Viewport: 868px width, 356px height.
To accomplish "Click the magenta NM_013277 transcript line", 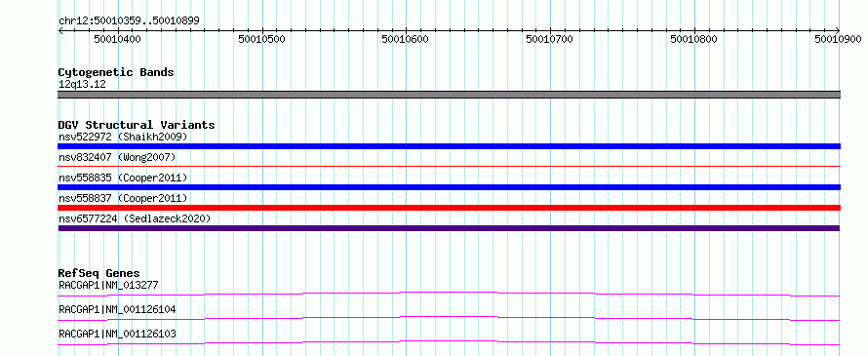I will [x=449, y=294].
